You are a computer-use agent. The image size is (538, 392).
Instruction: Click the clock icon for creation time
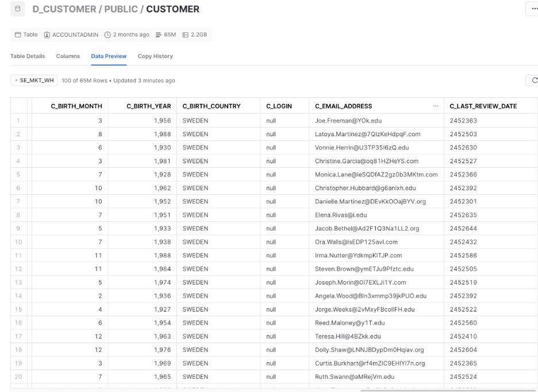(x=107, y=35)
